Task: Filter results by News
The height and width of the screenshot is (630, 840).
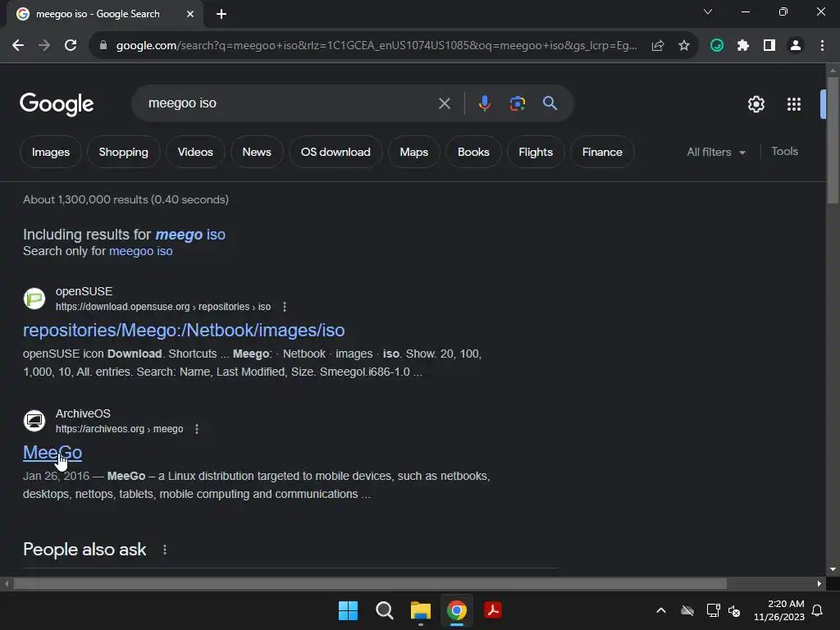Action: click(x=257, y=152)
